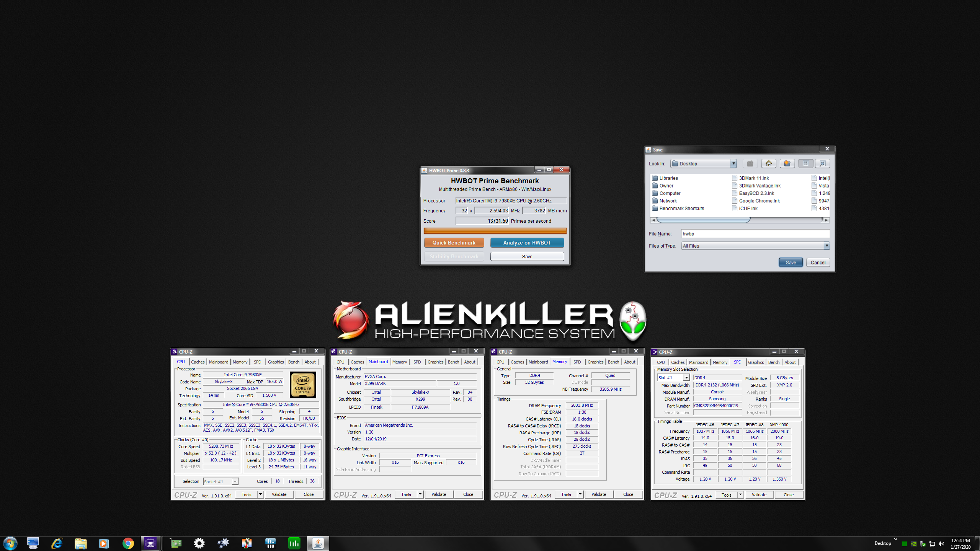
Task: Click the Up One Level icon in Save dialog
Action: pyautogui.click(x=750, y=164)
